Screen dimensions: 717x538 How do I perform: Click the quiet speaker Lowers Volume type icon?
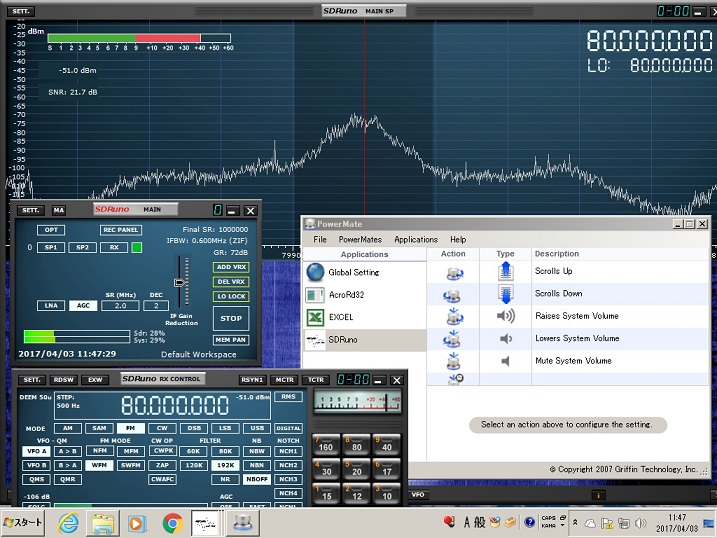pos(505,339)
